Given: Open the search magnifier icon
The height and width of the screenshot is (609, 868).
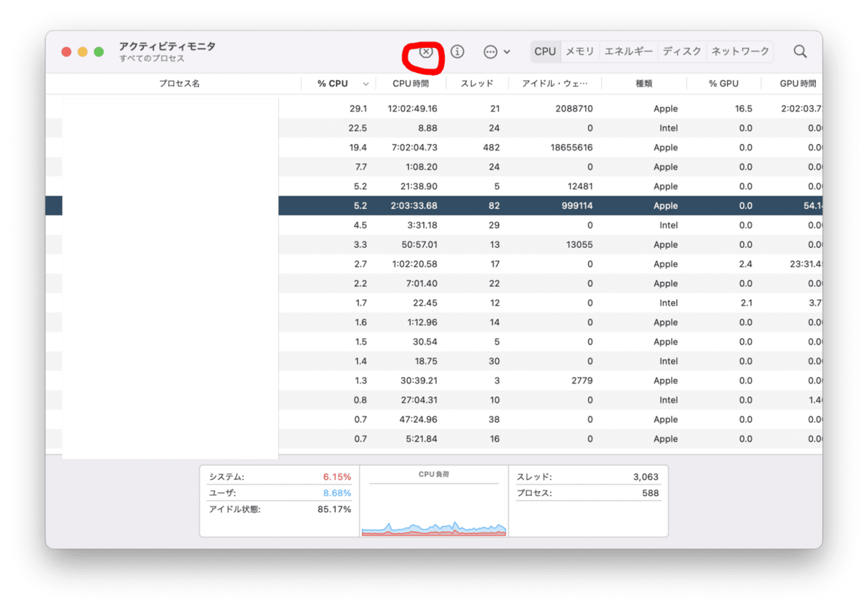Looking at the screenshot, I should (x=800, y=51).
